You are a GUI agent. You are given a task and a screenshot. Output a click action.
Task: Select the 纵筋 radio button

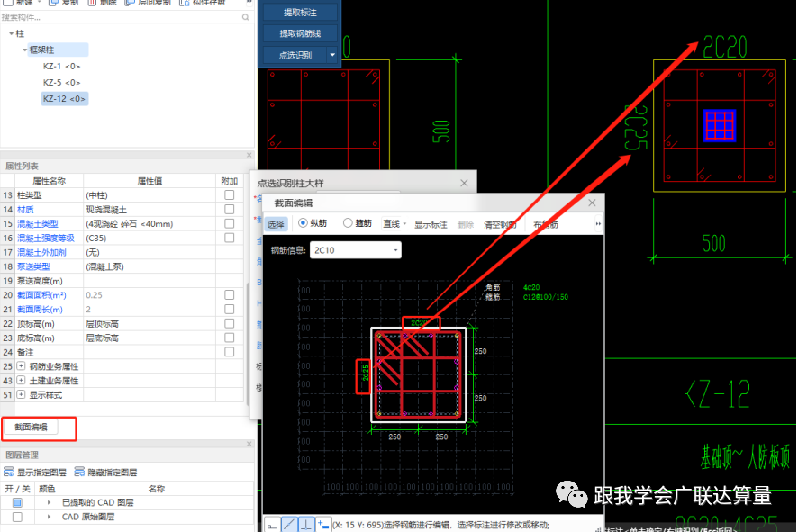pos(303,222)
